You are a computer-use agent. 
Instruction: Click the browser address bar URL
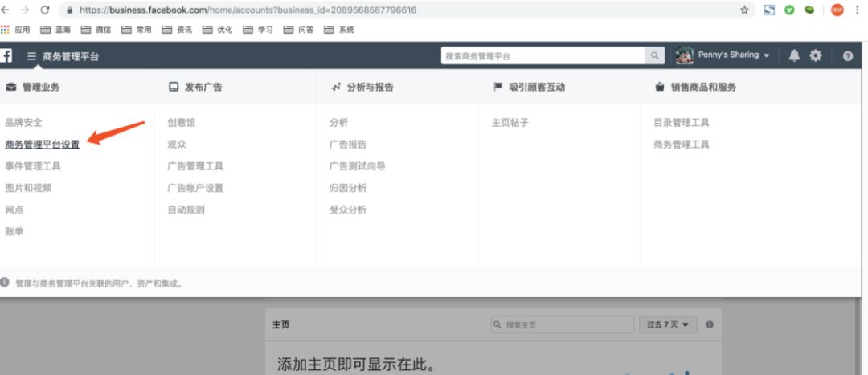coord(248,10)
